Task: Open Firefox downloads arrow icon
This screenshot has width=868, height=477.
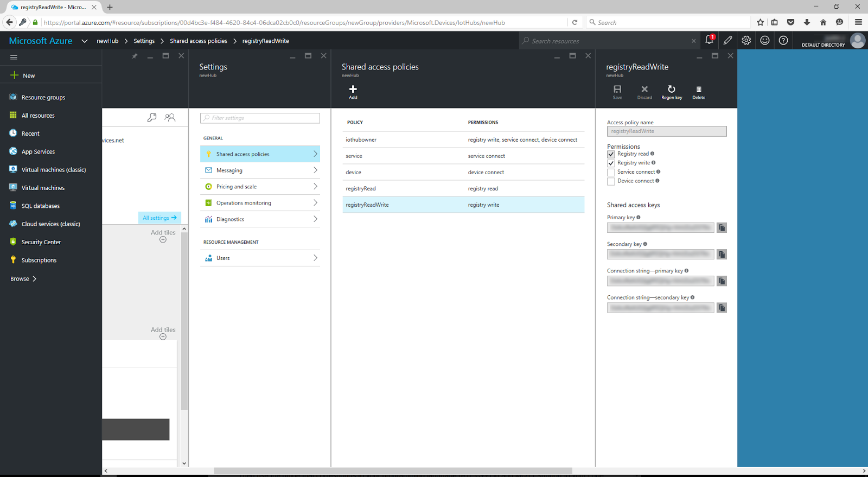Action: 807,22
